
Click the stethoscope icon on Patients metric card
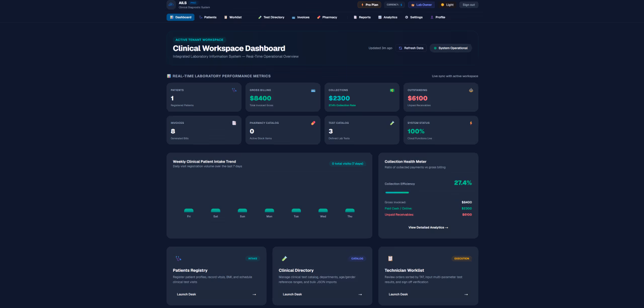234,90
